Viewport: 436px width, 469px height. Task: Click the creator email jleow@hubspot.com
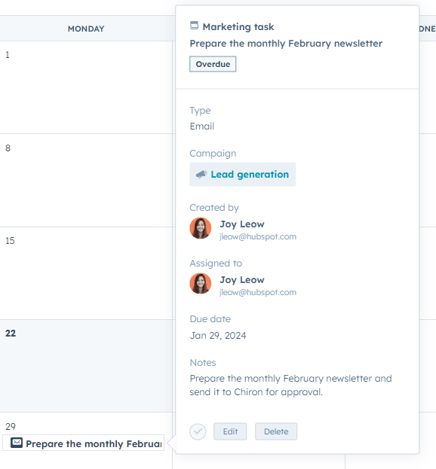pyautogui.click(x=258, y=237)
